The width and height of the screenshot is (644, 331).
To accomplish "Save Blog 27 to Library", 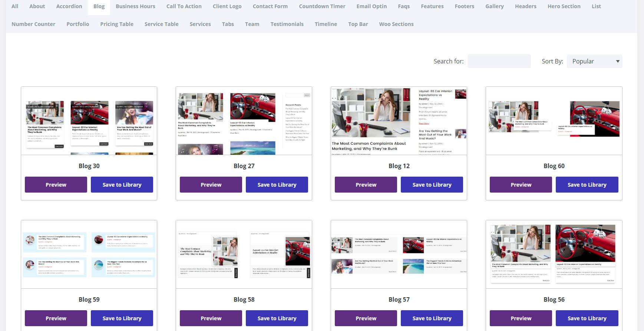I will tap(277, 185).
